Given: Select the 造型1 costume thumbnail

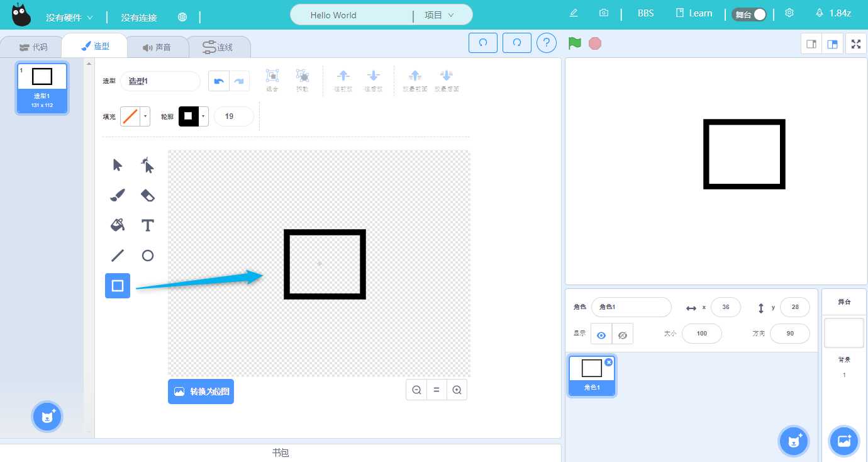Looking at the screenshot, I should tap(42, 88).
